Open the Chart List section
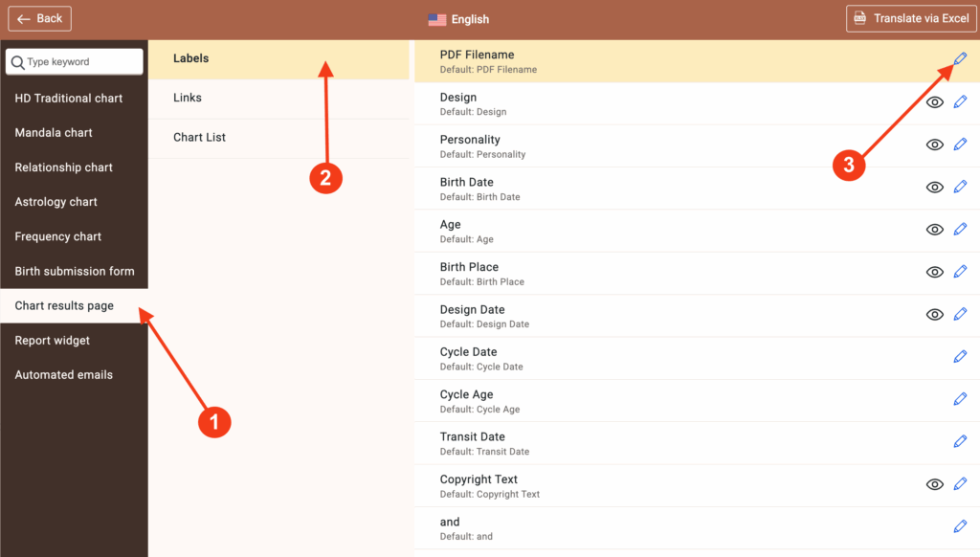980x557 pixels. 199,137
